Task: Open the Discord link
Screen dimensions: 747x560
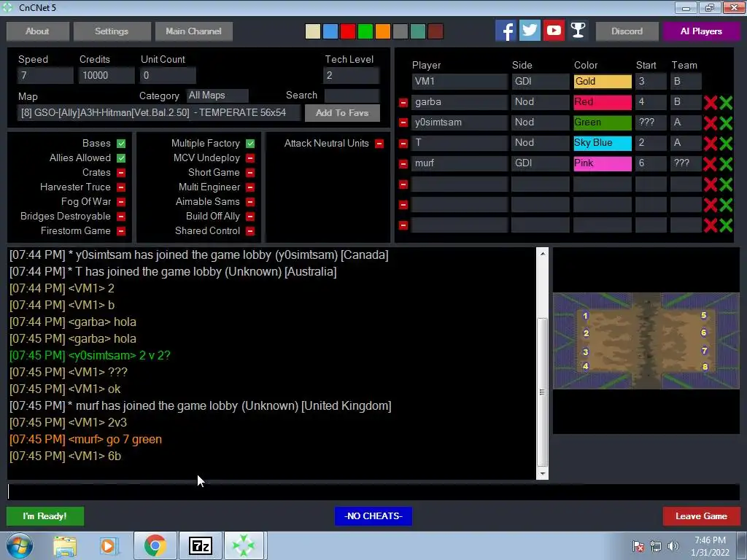Action: (x=627, y=31)
